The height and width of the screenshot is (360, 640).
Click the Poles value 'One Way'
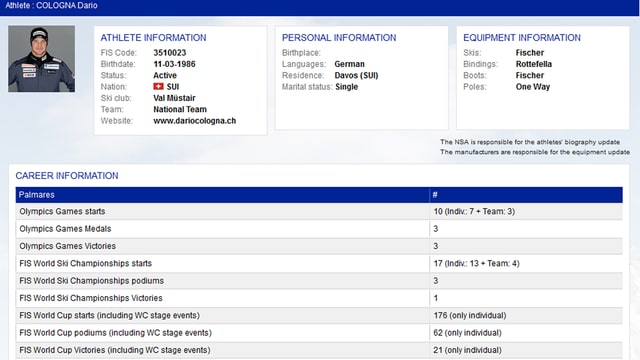coord(533,87)
